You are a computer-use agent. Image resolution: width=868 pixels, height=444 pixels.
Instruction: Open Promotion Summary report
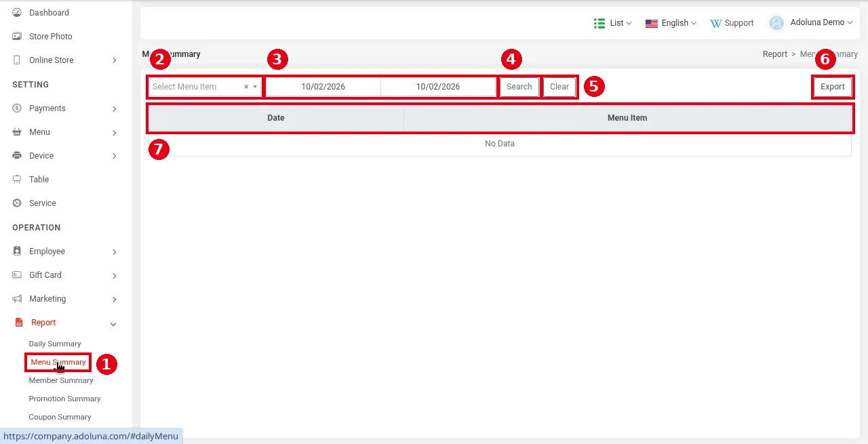point(64,399)
